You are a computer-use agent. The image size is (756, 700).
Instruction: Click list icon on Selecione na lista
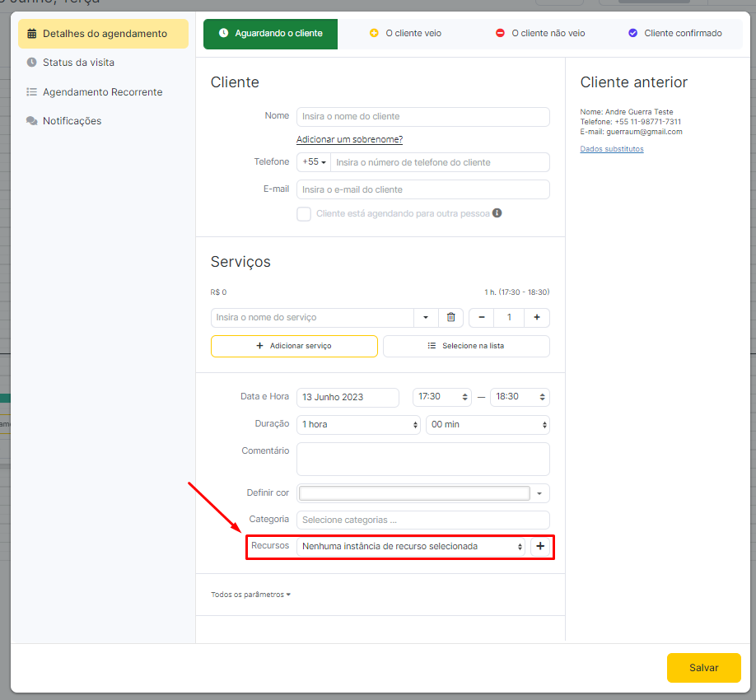click(432, 346)
